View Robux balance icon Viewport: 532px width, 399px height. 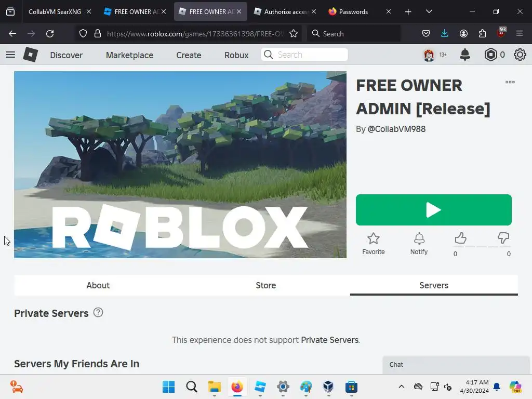click(x=490, y=55)
